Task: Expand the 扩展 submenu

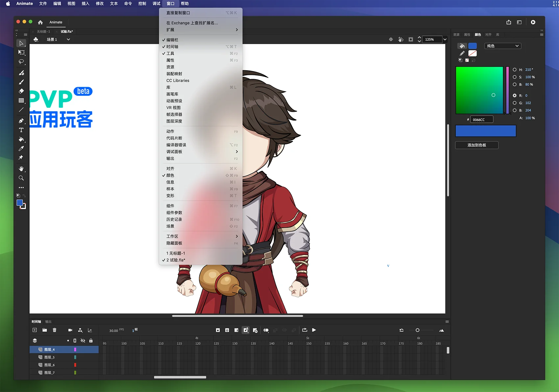Action: point(201,30)
